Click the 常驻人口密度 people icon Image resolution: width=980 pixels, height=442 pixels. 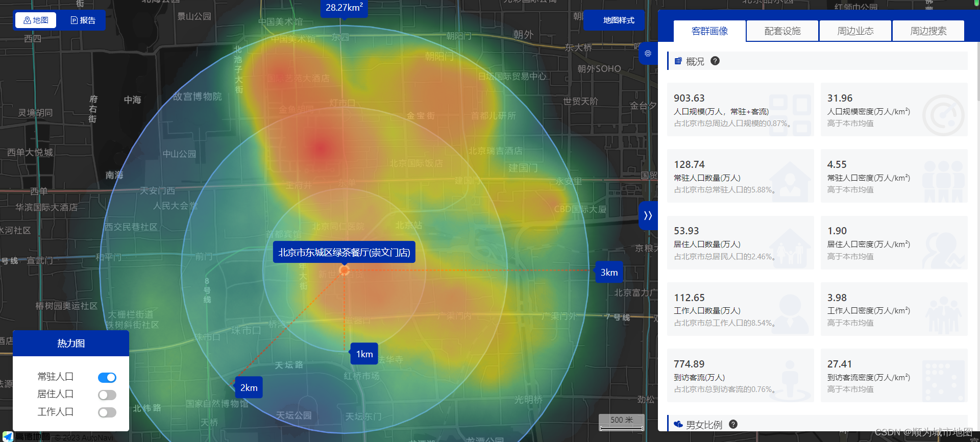click(x=943, y=182)
